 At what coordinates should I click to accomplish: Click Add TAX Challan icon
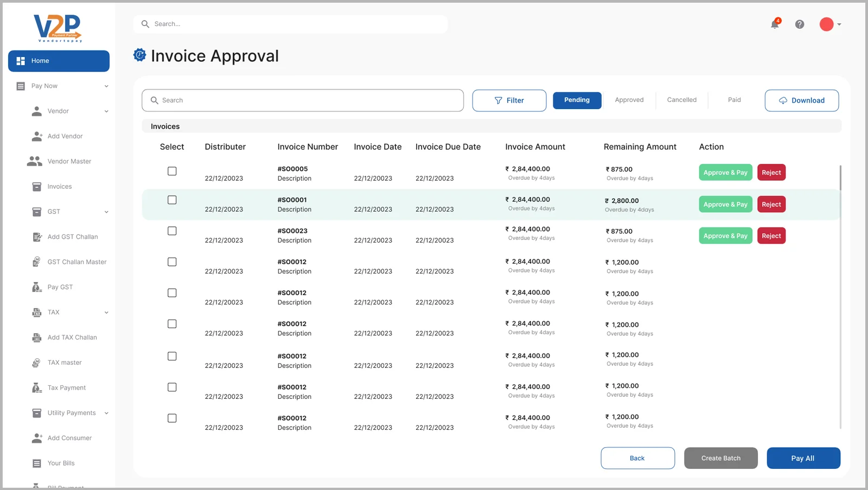(37, 338)
